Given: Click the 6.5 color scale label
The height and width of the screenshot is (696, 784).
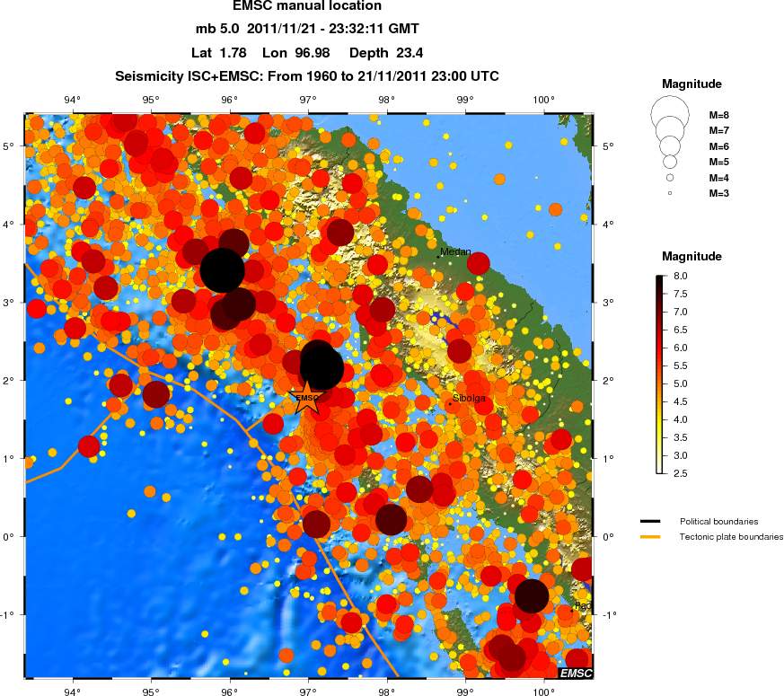Looking at the screenshot, I should pyautogui.click(x=680, y=330).
